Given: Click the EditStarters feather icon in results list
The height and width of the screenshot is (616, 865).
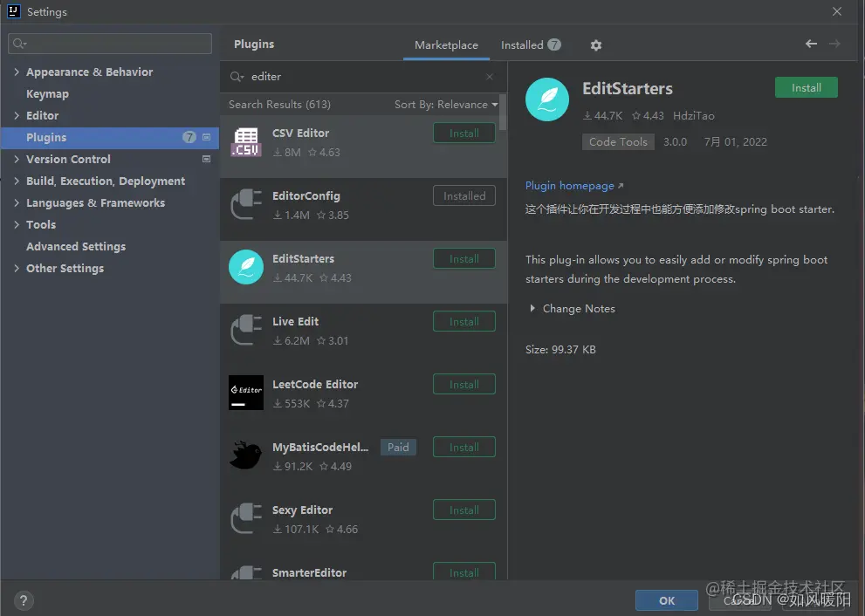Looking at the screenshot, I should click(x=246, y=268).
